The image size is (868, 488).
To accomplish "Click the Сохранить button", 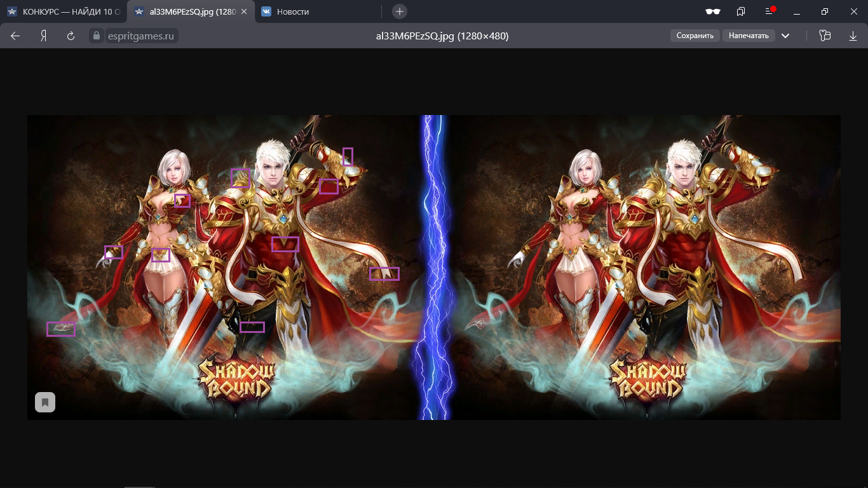I will click(695, 36).
